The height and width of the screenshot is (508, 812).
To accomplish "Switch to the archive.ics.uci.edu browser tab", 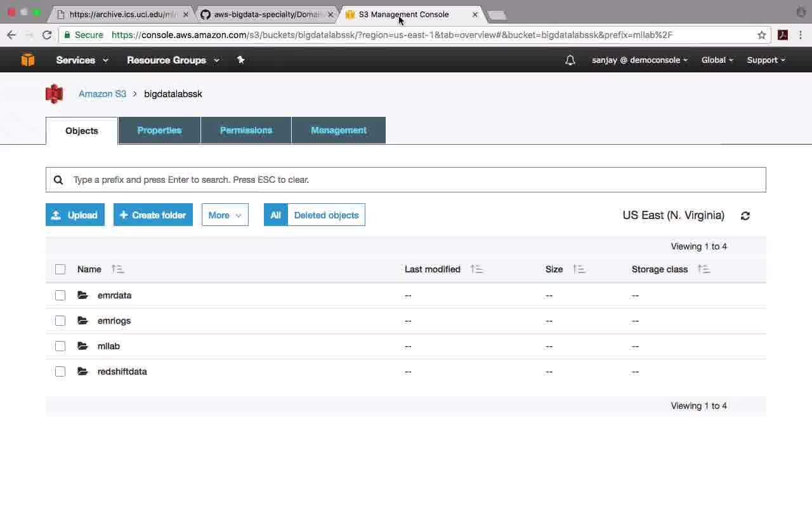I will 121,14.
